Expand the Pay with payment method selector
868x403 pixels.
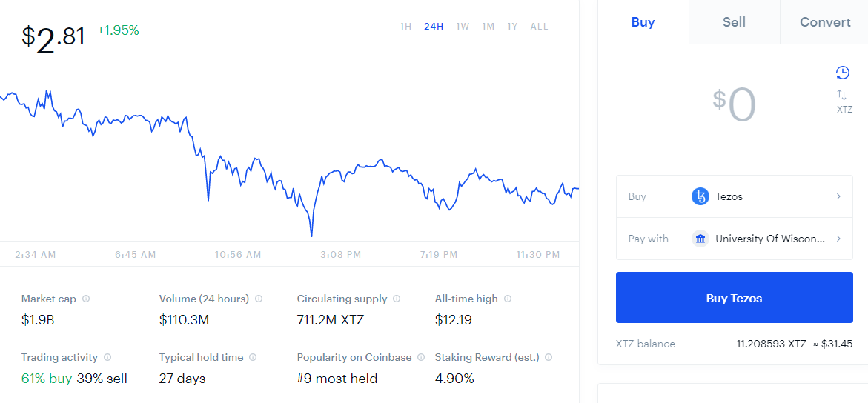pyautogui.click(x=734, y=239)
